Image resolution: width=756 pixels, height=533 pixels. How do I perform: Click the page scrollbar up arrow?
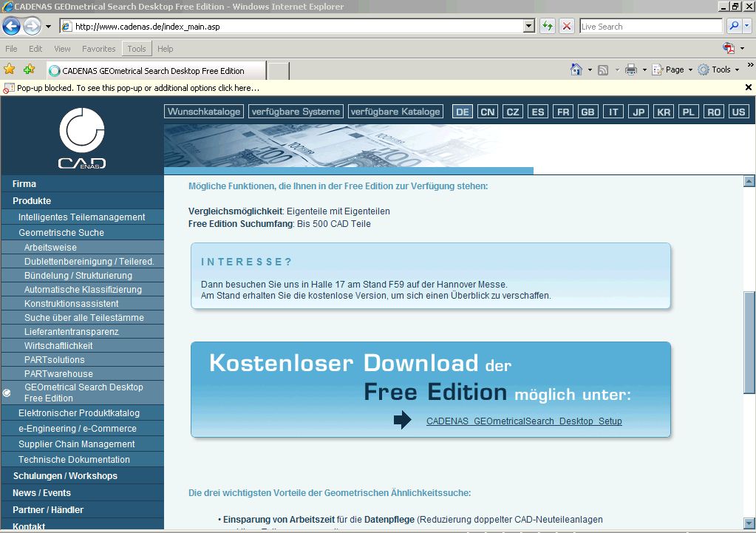pyautogui.click(x=749, y=181)
